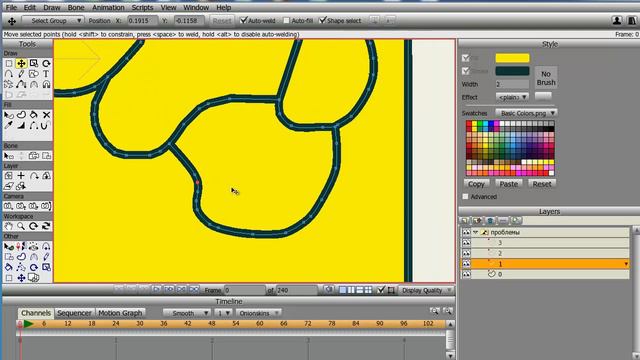The image size is (640, 360).
Task: Hide the проблемы group layer
Action: (466, 232)
